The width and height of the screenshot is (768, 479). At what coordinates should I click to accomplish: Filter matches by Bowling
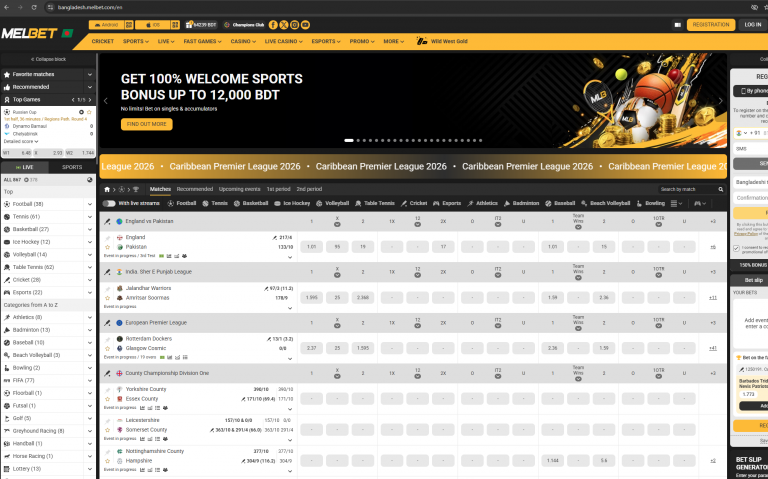(650, 203)
